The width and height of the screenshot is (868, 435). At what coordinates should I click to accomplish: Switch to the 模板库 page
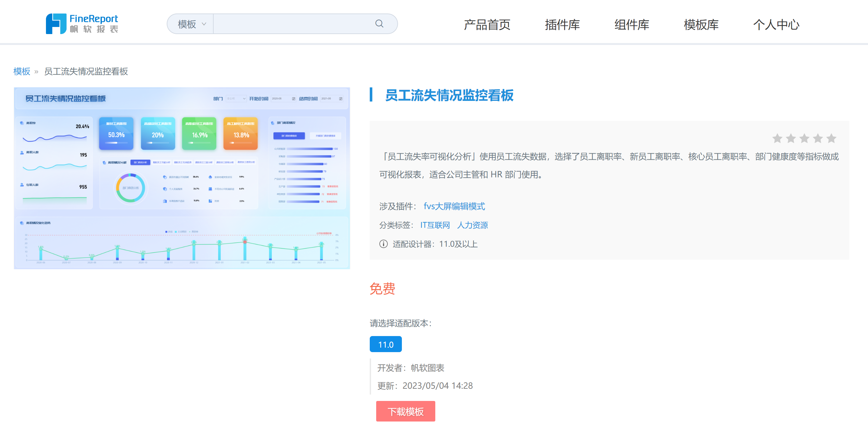[701, 25]
